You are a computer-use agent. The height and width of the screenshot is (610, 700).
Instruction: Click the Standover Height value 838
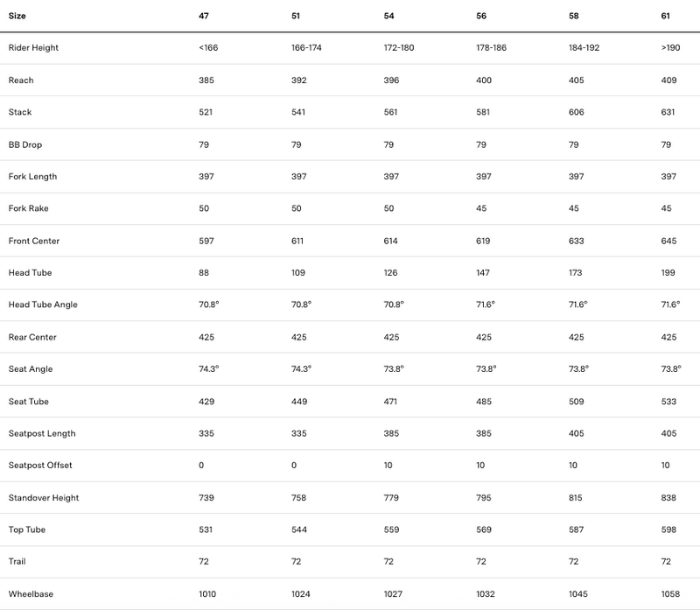[668, 498]
